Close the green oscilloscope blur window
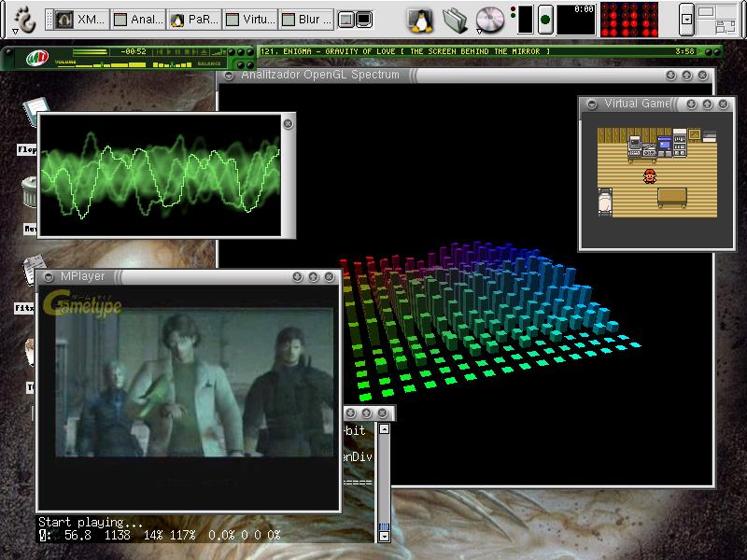 288,122
